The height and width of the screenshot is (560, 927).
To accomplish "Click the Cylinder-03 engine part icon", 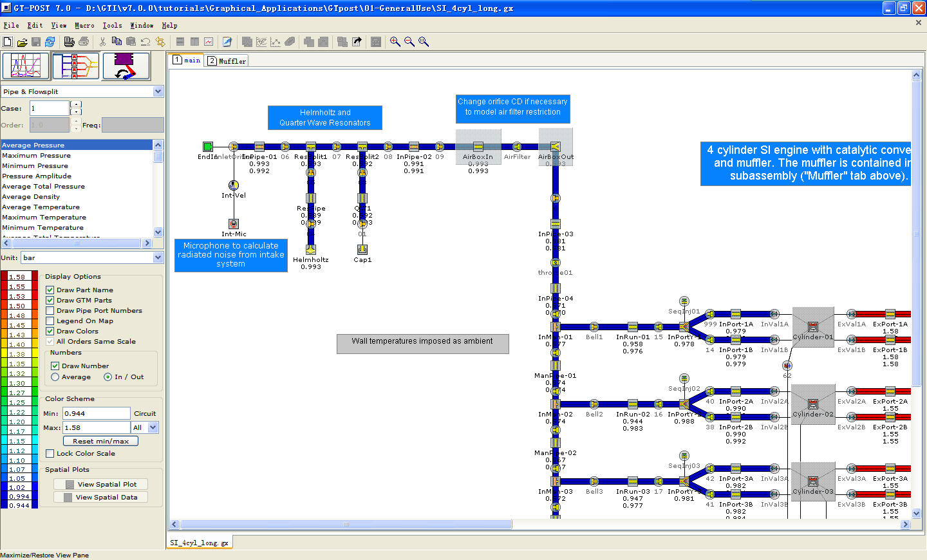I will coord(813,481).
